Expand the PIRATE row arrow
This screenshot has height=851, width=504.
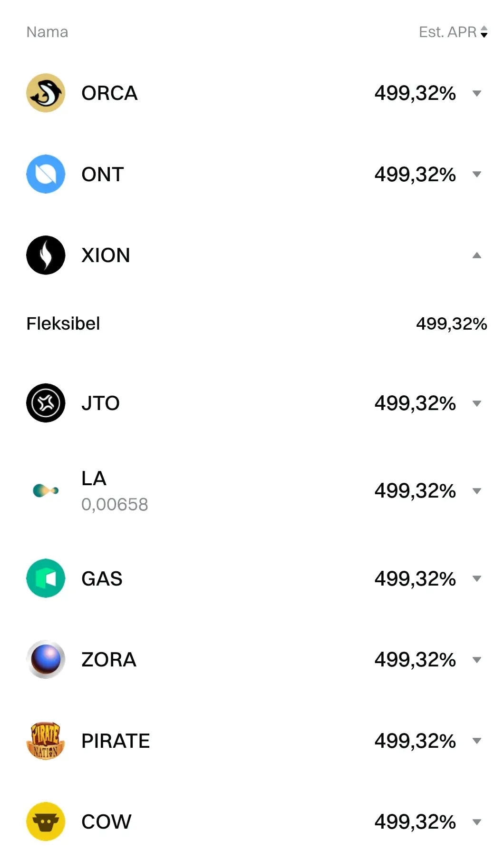click(x=476, y=741)
